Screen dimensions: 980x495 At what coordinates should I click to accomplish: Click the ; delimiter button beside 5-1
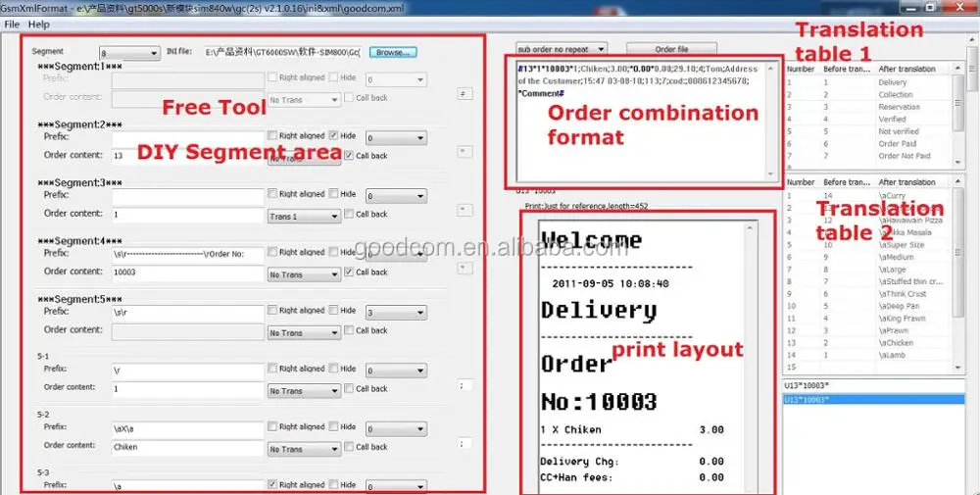coord(465,385)
